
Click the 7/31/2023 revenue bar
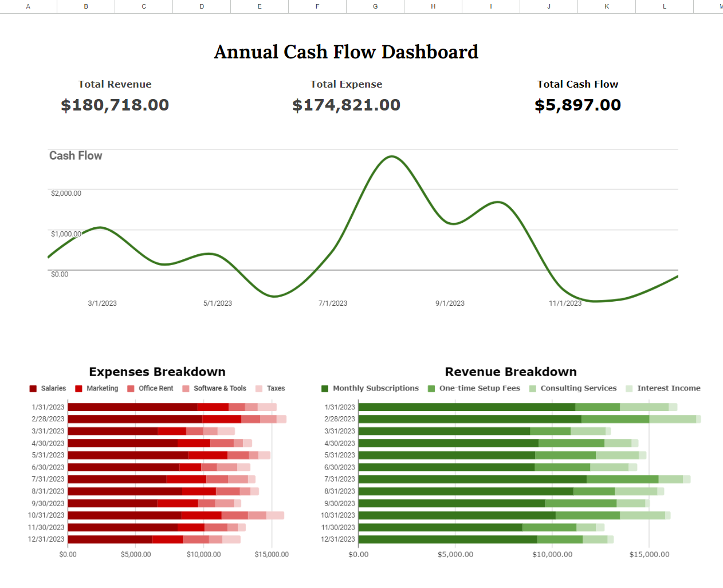click(524, 479)
